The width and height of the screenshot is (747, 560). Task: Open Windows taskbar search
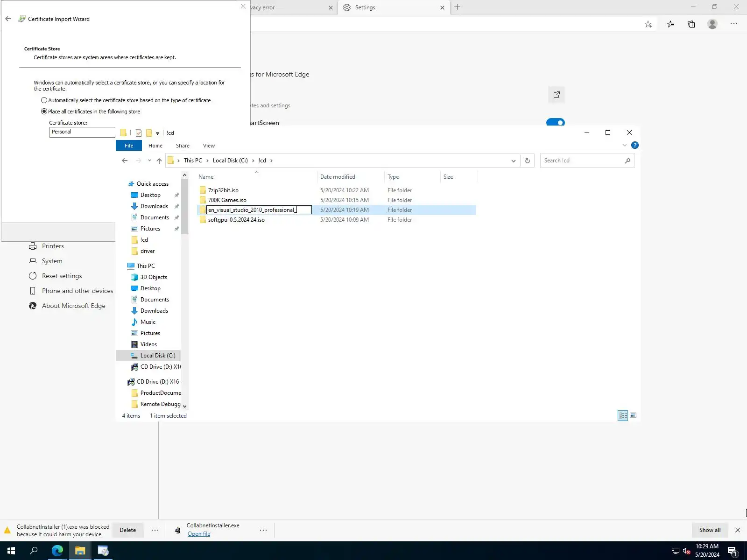pyautogui.click(x=34, y=551)
